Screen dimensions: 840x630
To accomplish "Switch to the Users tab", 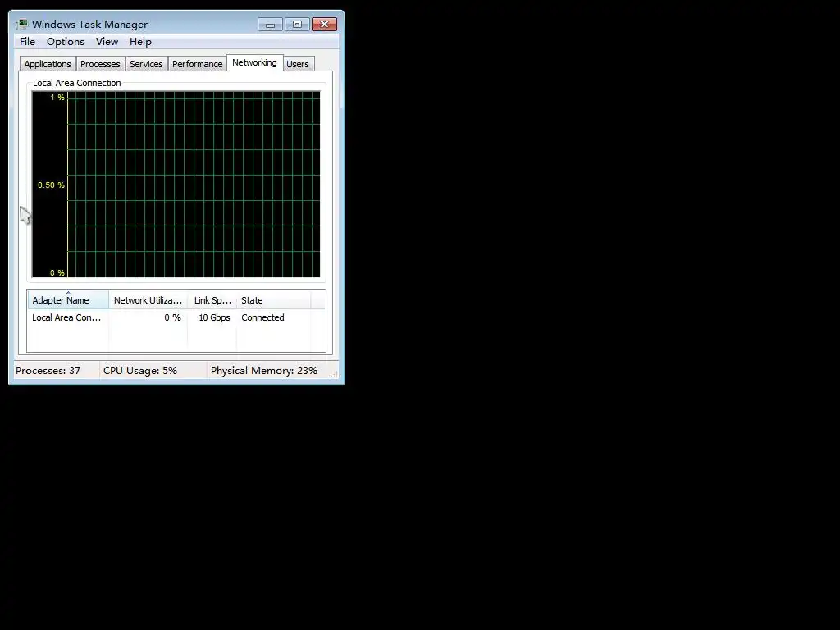I will click(297, 64).
